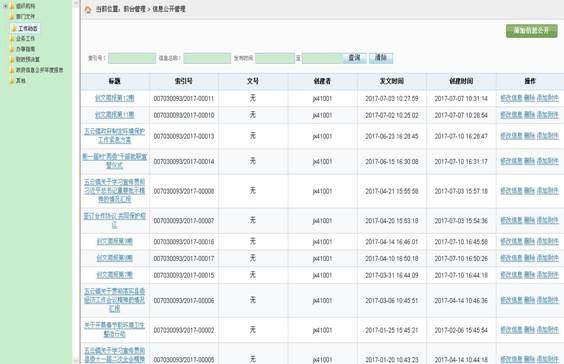The image size is (564, 364).
Task: Expand the 组织机构 tree node arrow
Action: coord(5,6)
